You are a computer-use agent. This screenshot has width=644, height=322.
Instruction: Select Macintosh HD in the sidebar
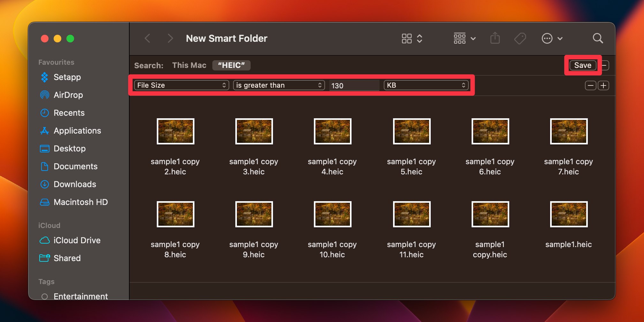click(x=81, y=202)
